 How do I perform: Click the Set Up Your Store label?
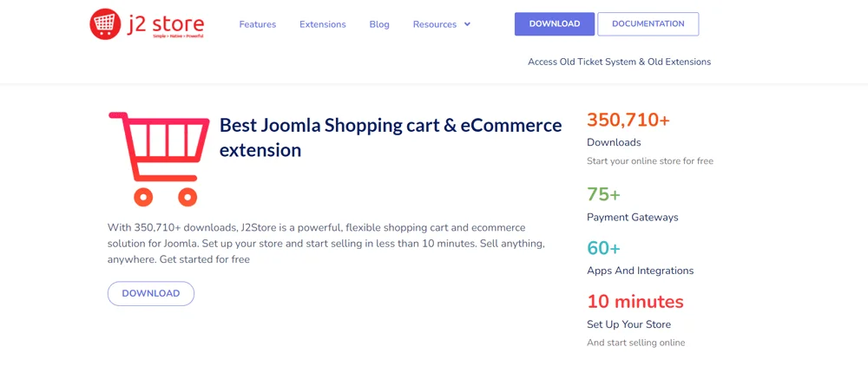(628, 324)
